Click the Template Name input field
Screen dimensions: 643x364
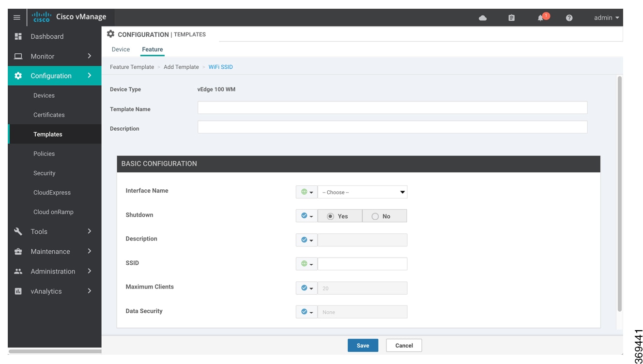pyautogui.click(x=392, y=107)
